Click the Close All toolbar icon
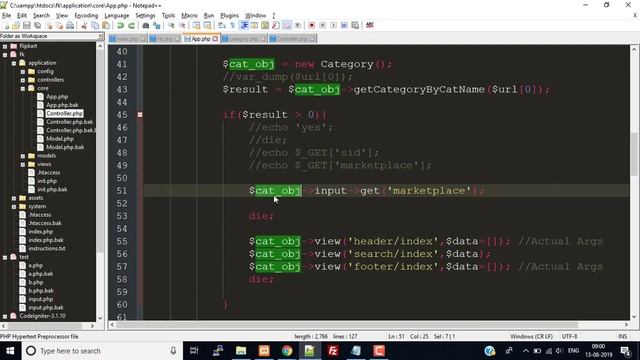The height and width of the screenshot is (360, 640). tap(59, 25)
